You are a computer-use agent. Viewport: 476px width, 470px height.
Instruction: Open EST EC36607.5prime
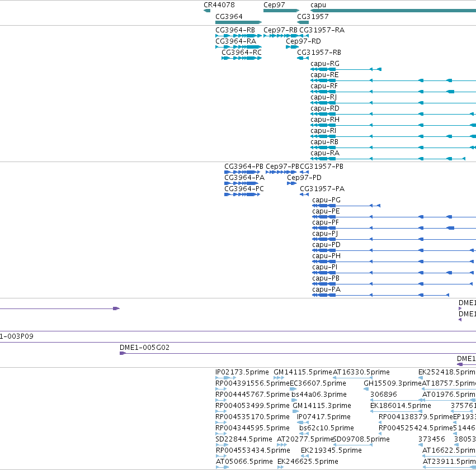tap(318, 383)
